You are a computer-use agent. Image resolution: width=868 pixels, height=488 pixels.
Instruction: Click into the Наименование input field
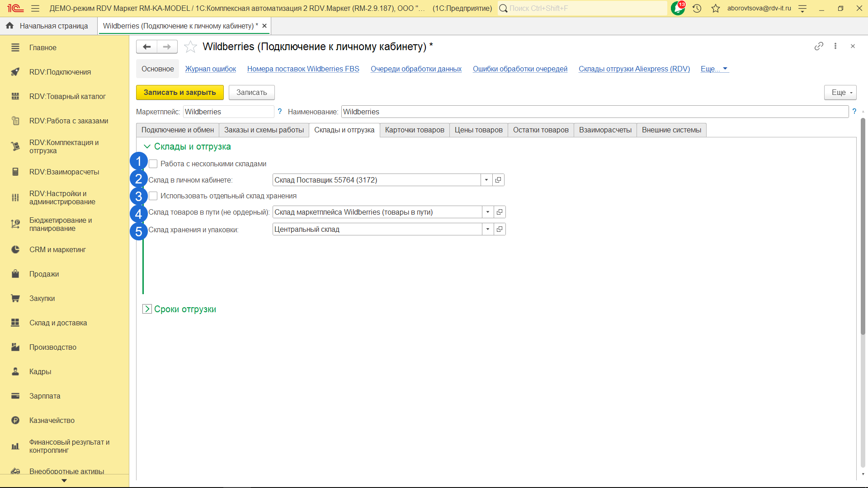594,112
